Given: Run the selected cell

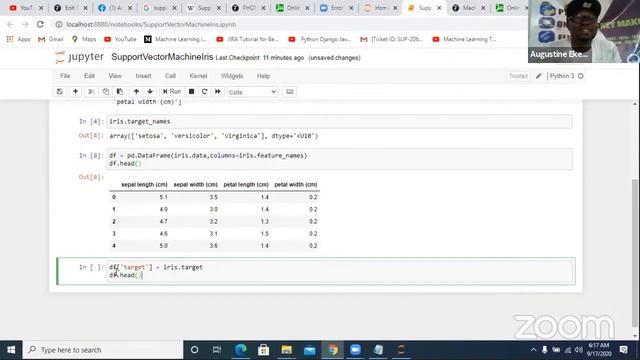Looking at the screenshot, I should click(x=171, y=92).
